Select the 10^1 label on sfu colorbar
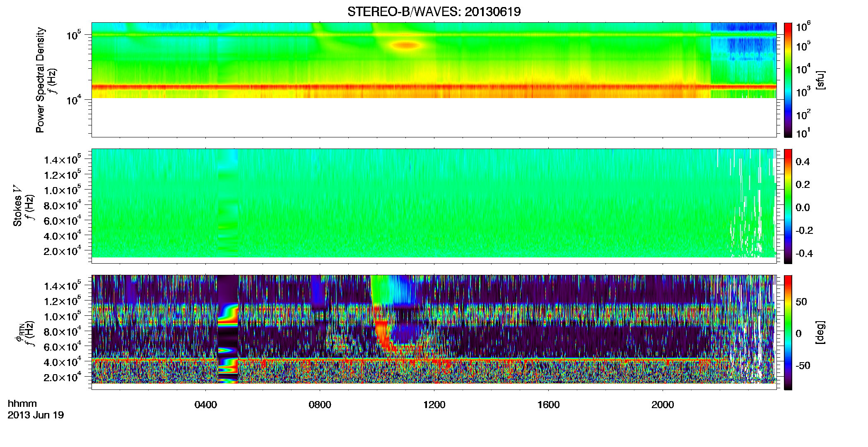The width and height of the screenshot is (868, 447). pyautogui.click(x=803, y=133)
